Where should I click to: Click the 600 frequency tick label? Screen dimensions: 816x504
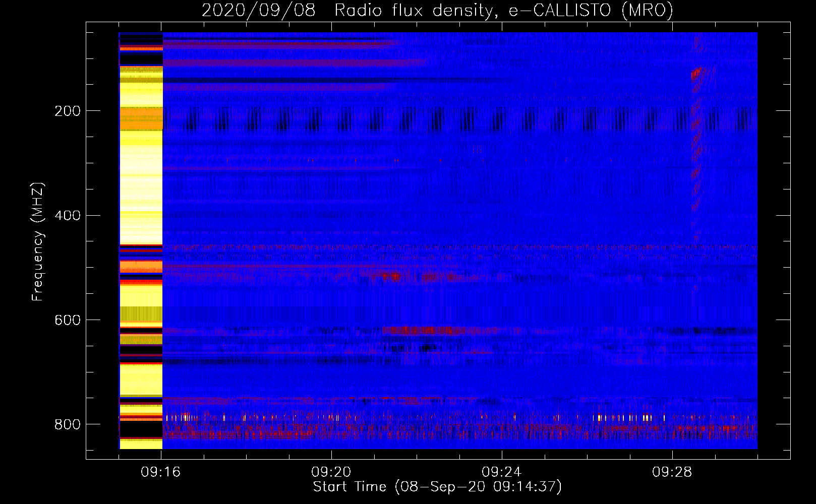pos(68,321)
